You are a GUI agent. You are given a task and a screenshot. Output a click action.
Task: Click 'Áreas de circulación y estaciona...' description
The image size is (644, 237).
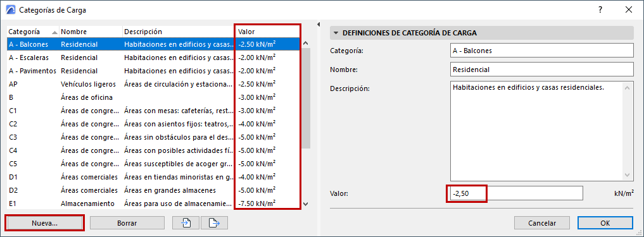pyautogui.click(x=179, y=84)
